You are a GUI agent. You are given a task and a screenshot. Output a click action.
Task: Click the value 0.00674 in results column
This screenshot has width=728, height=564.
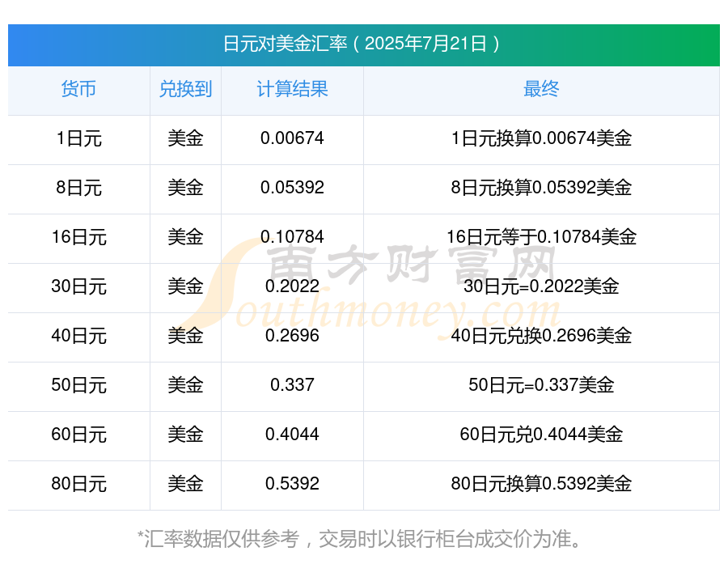pos(292,138)
